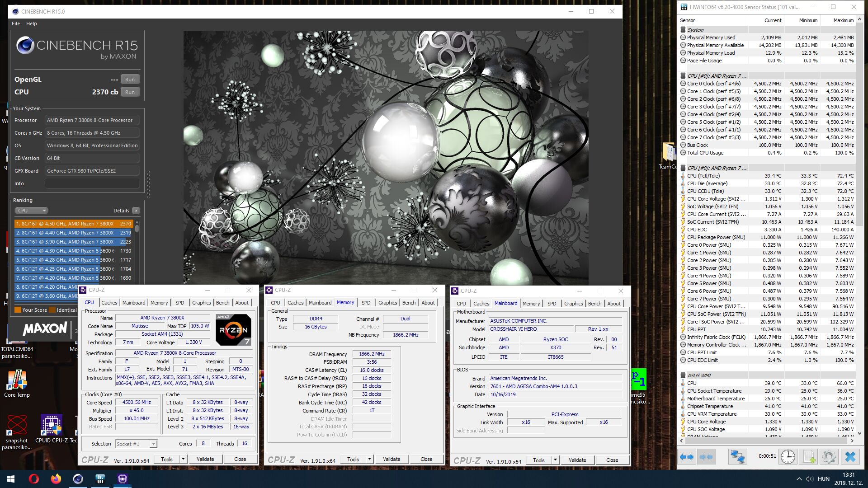Click HWiNFO vertical scrollbar down arrow
The width and height of the screenshot is (868, 488).
point(860,433)
